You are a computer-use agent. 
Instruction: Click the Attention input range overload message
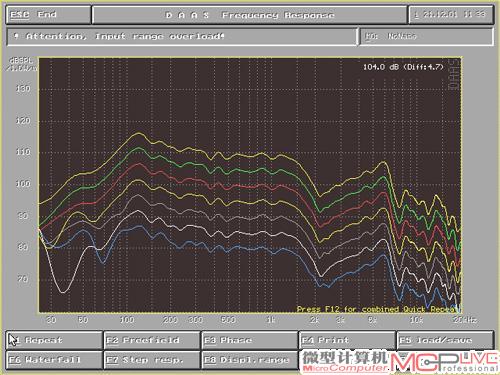tap(182, 36)
